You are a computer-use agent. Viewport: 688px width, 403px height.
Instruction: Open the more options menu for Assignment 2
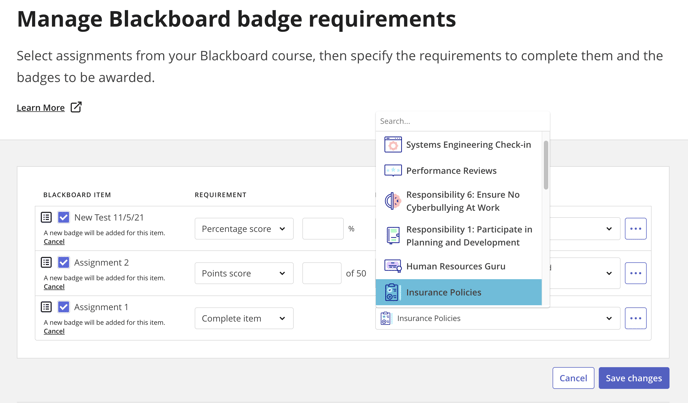pyautogui.click(x=636, y=273)
